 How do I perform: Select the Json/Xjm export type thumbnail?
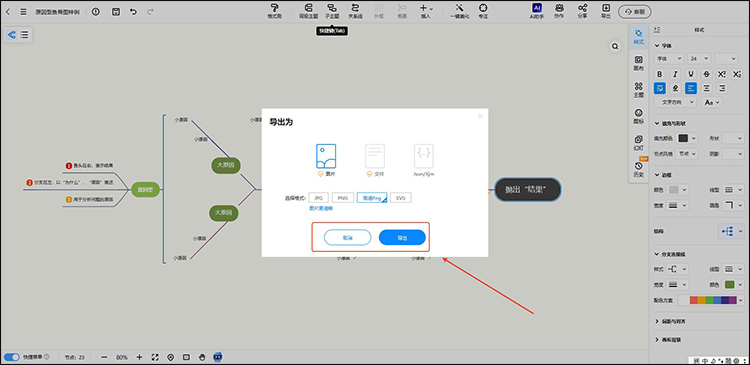[x=424, y=156]
